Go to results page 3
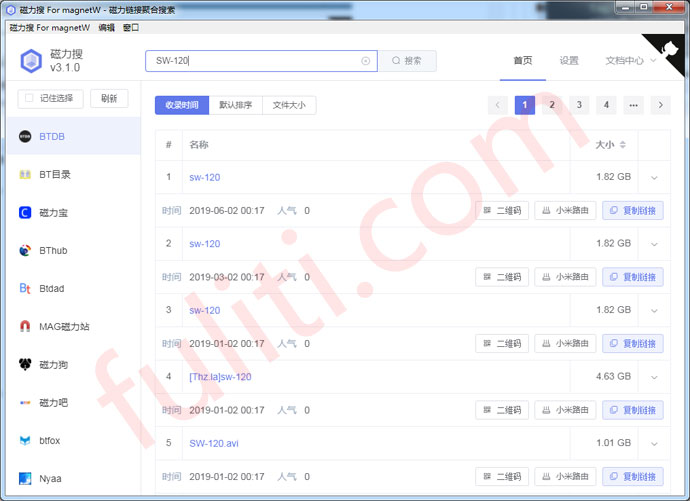 point(579,105)
